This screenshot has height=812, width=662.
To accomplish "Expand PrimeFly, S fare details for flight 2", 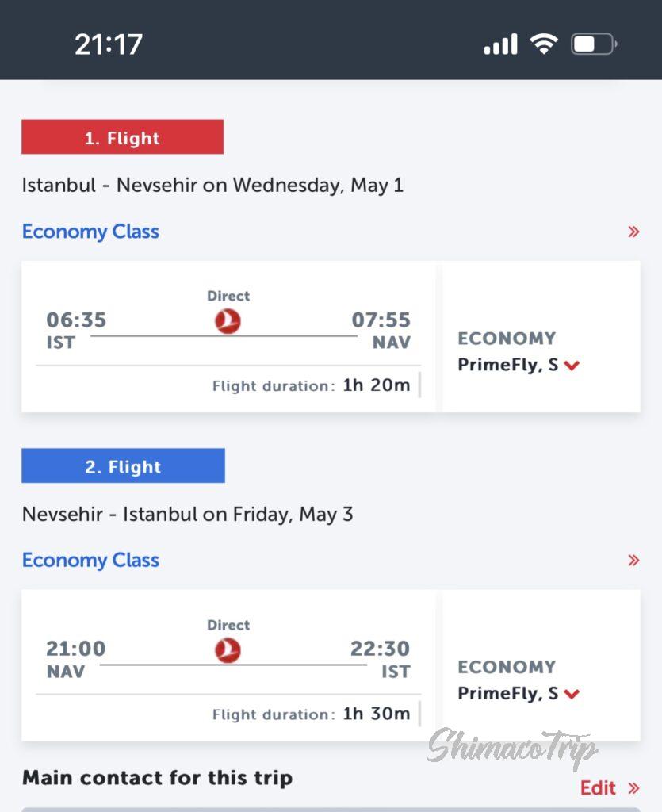I will [572, 694].
